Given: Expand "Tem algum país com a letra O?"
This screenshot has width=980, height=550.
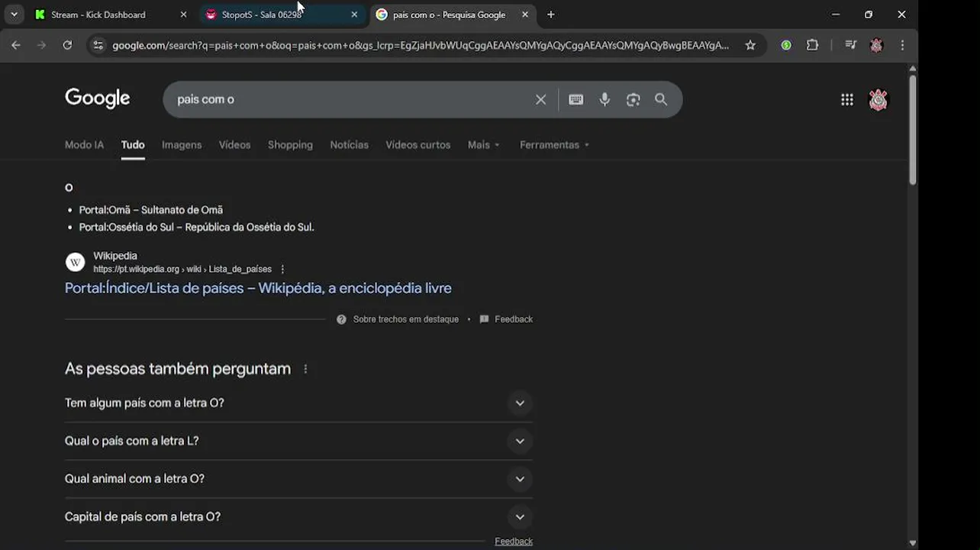Looking at the screenshot, I should [520, 403].
